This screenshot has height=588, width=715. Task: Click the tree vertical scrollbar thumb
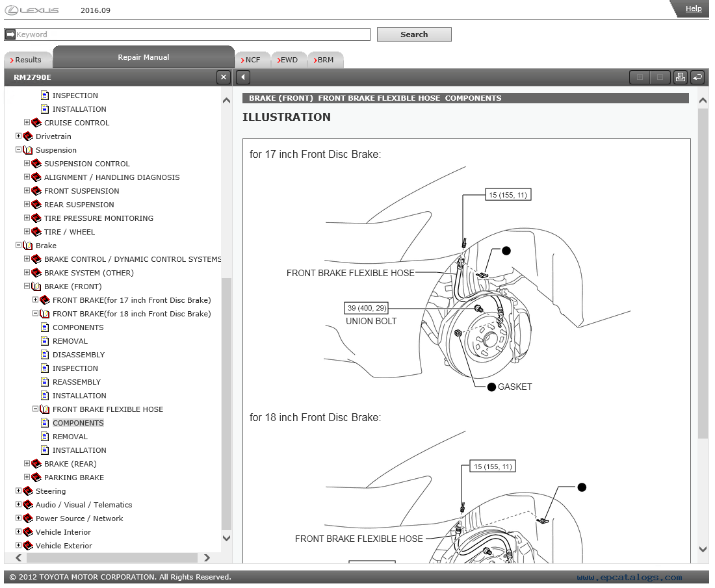coord(226,404)
